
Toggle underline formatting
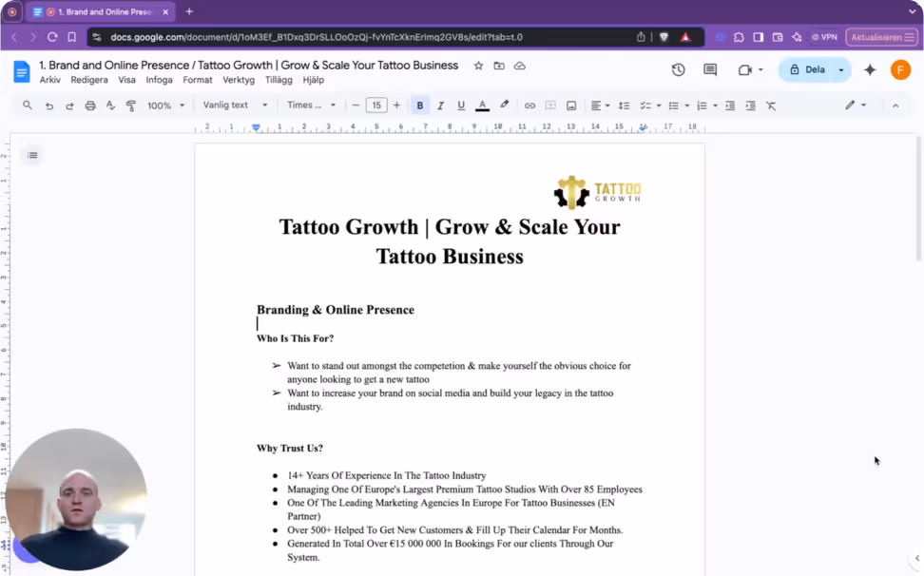point(461,106)
